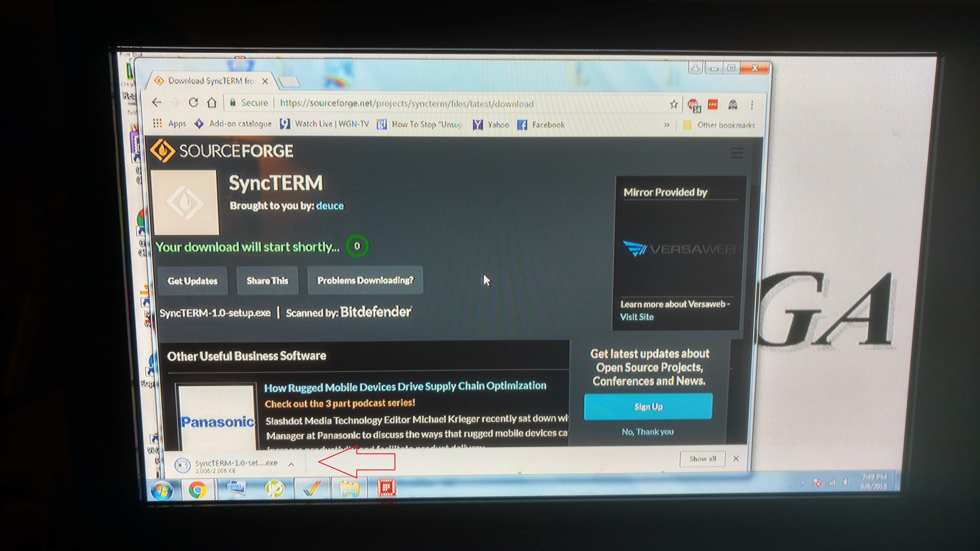Show hidden system tray icons arrow
980x551 pixels.
(x=803, y=483)
